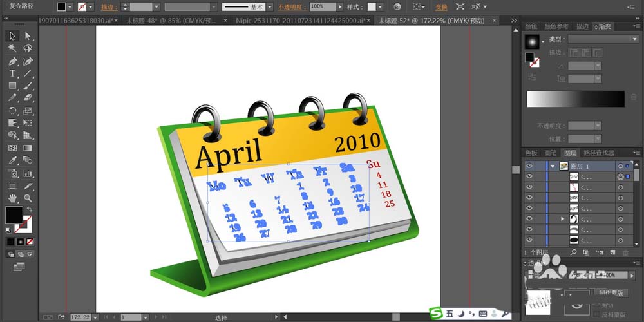Select the Gradient tool in toolbox

coord(28,148)
